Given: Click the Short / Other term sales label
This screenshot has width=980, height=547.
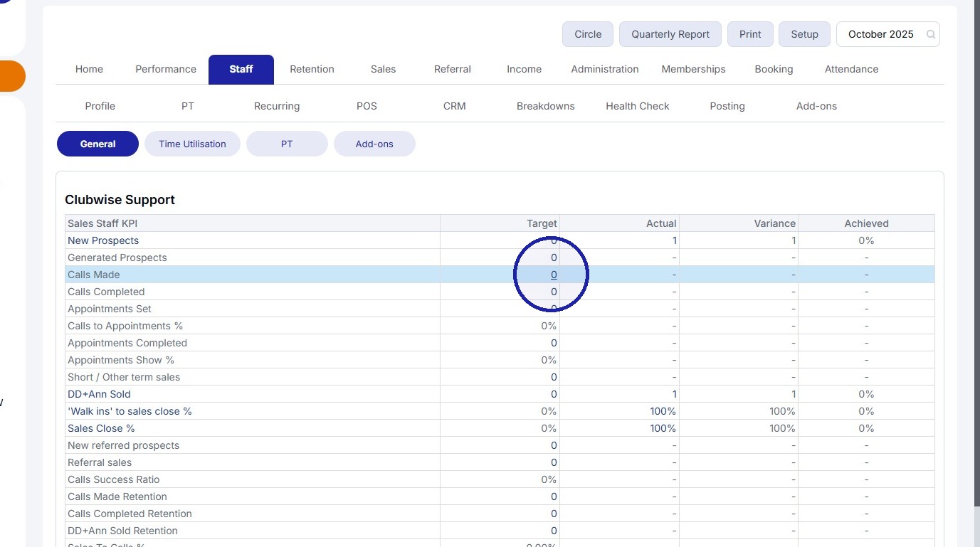Looking at the screenshot, I should coord(124,377).
